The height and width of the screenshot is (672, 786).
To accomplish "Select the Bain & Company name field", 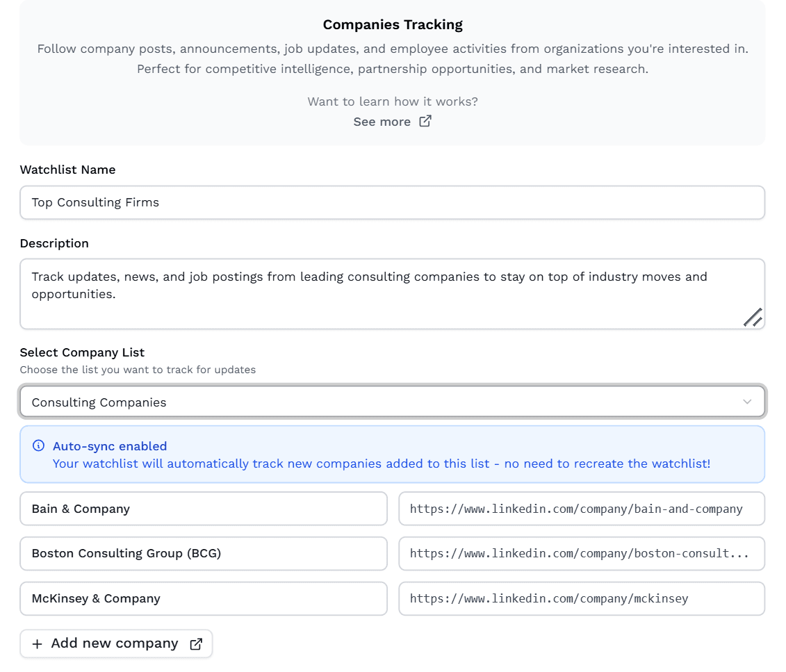I will (x=204, y=508).
